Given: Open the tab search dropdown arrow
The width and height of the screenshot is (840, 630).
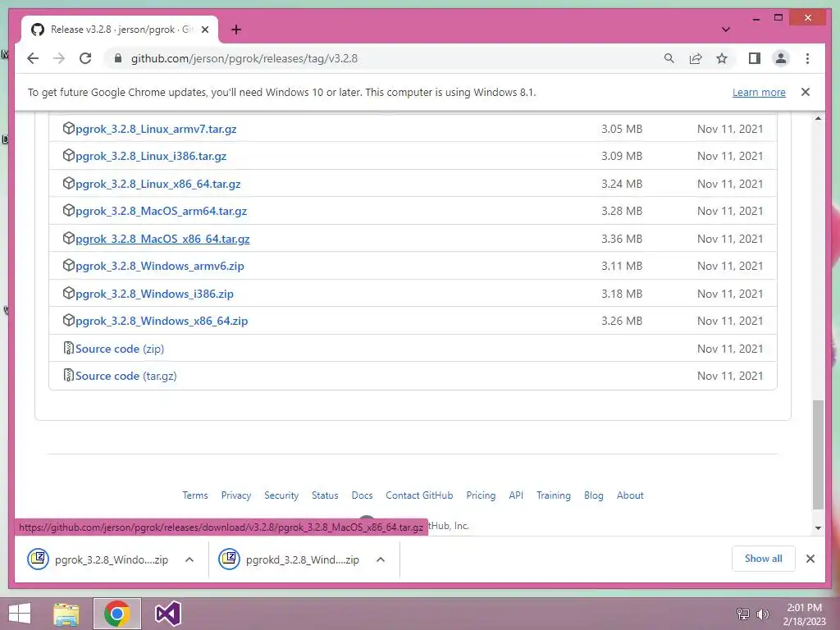Looking at the screenshot, I should (726, 30).
